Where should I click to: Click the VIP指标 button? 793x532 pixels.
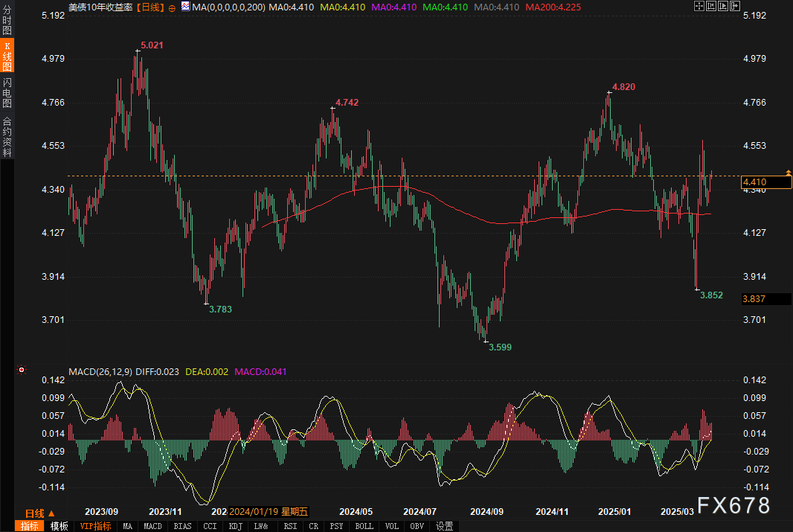tap(95, 526)
